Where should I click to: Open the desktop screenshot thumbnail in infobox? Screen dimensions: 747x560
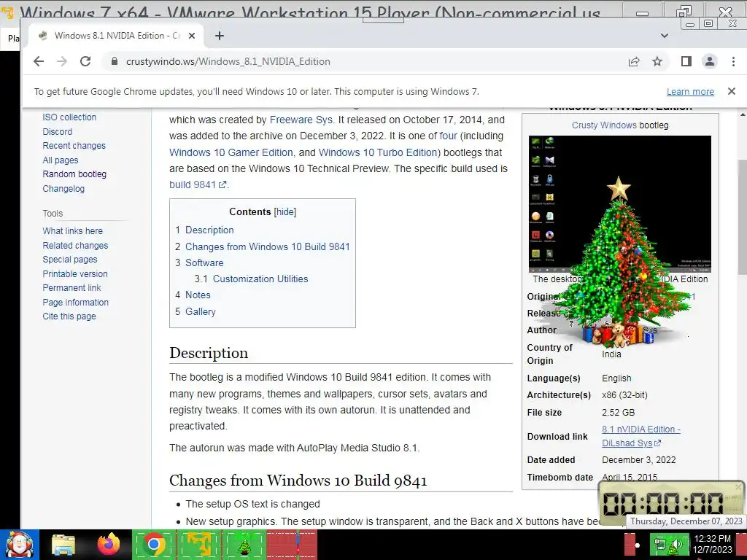[620, 204]
